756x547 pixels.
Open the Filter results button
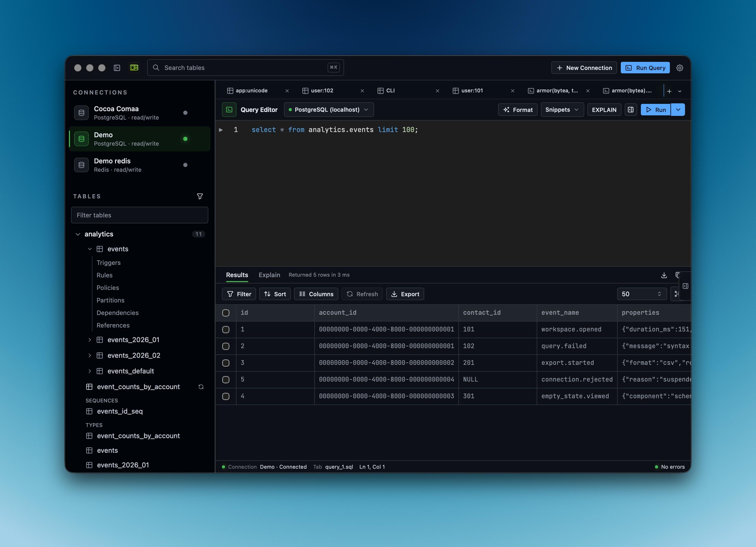pyautogui.click(x=239, y=294)
